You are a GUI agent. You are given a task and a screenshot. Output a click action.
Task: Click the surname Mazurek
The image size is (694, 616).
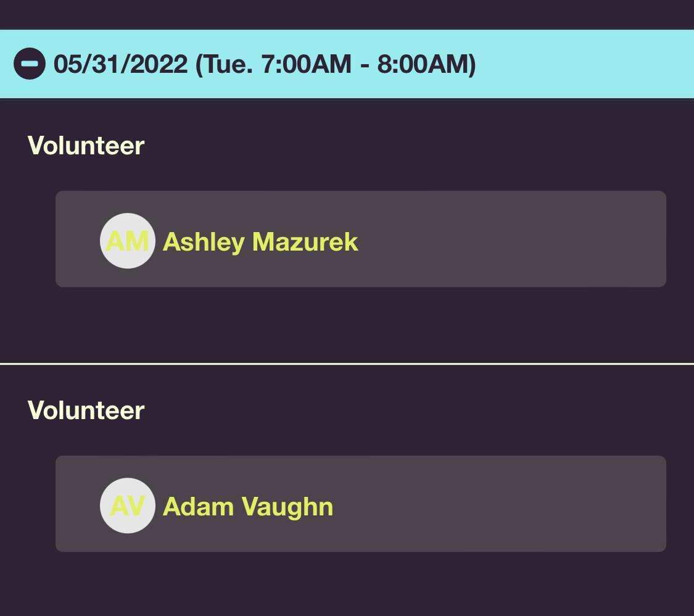point(305,242)
